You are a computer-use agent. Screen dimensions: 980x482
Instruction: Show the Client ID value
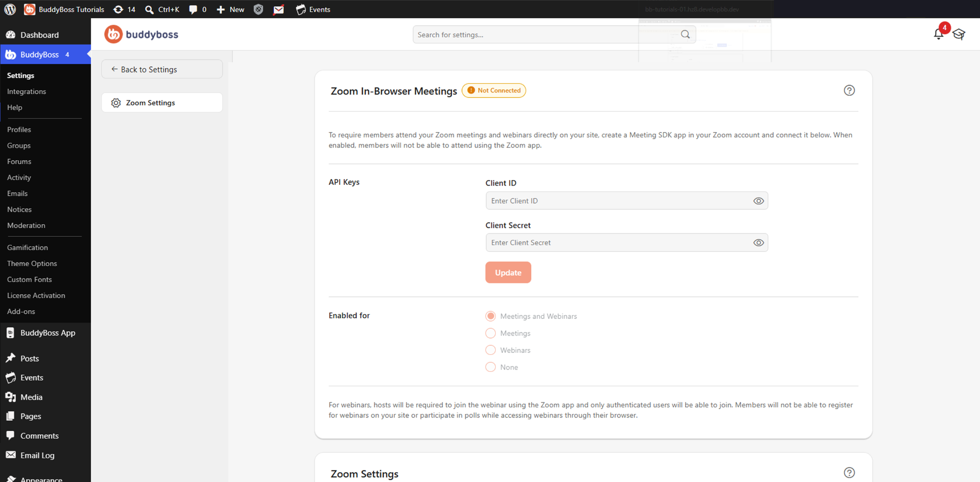pyautogui.click(x=758, y=201)
